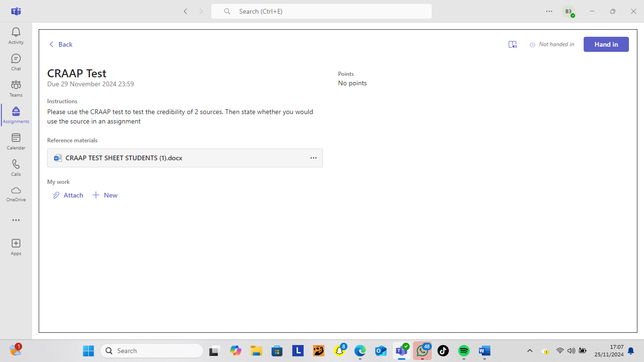Show hidden system tray icons
The width and height of the screenshot is (644, 362).
tap(530, 351)
